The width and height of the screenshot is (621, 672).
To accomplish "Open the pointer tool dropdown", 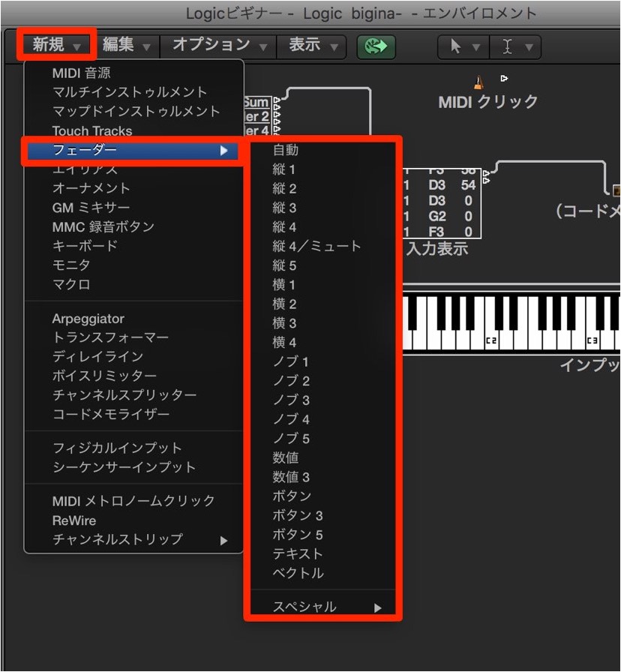I will point(463,46).
